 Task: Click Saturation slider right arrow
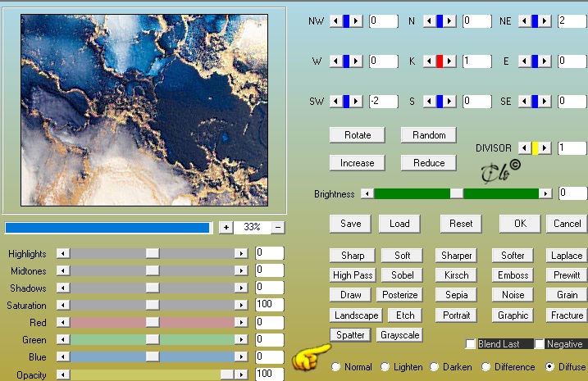241,305
